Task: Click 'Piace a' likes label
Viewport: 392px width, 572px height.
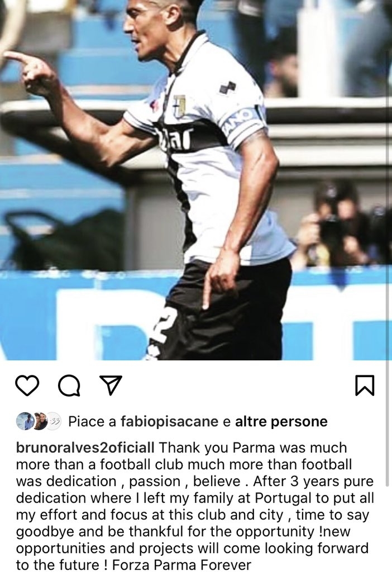Action: coord(92,422)
